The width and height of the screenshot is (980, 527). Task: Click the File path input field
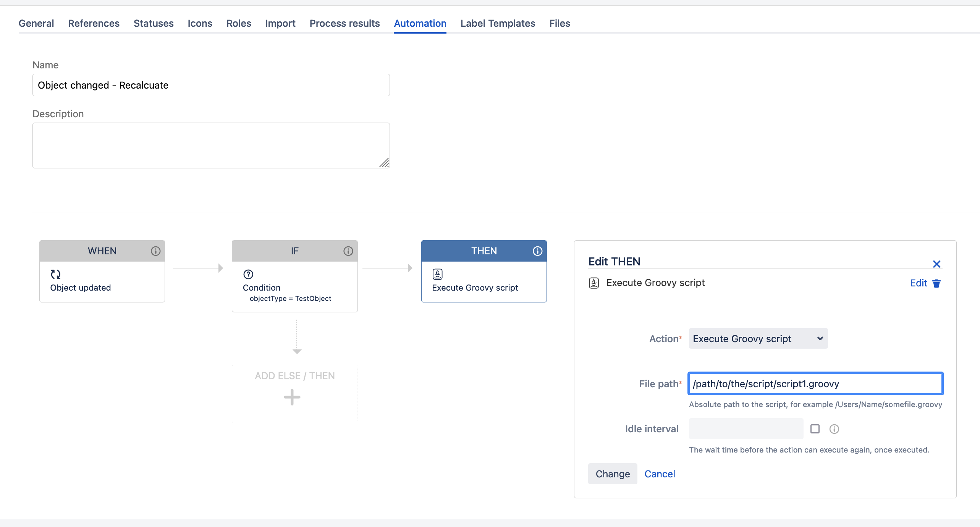point(815,384)
